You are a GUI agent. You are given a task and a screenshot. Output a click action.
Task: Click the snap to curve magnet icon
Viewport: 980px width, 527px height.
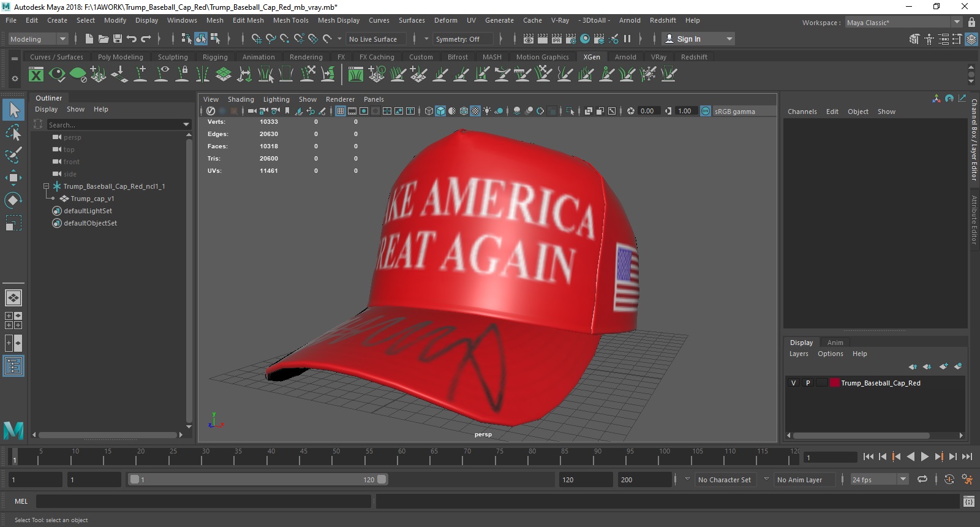coord(271,39)
